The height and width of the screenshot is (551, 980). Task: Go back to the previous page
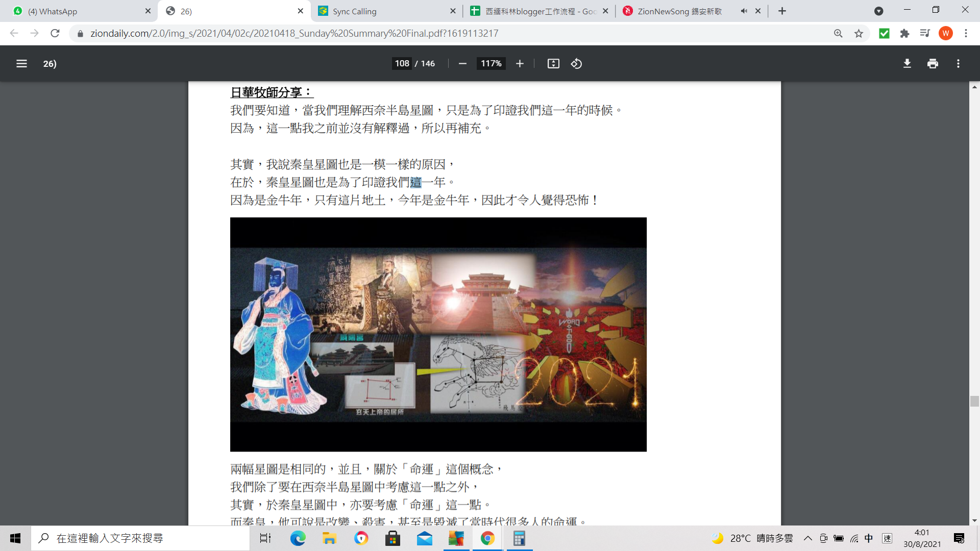point(14,33)
